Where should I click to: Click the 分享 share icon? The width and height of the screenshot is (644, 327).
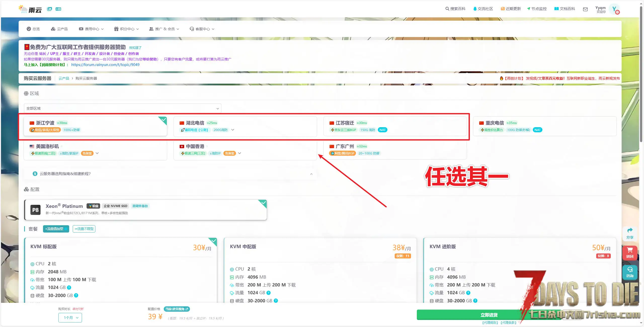pos(630,233)
